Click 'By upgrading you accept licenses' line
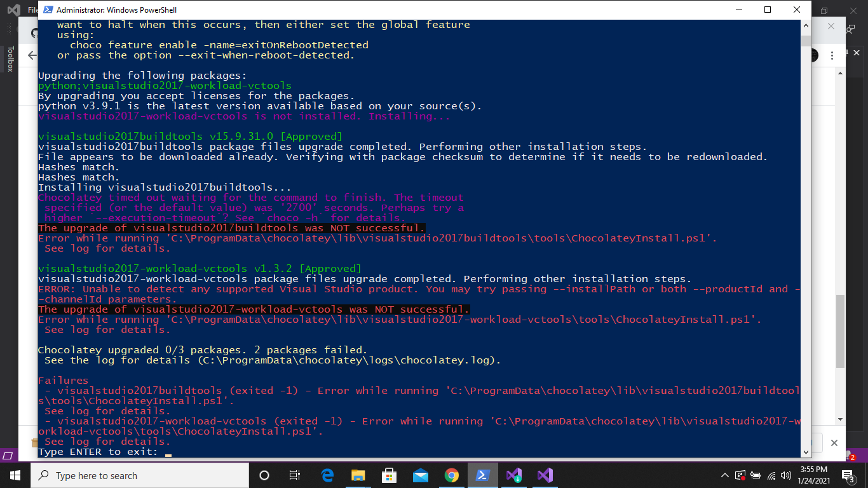This screenshot has width=868, height=488. pos(196,96)
